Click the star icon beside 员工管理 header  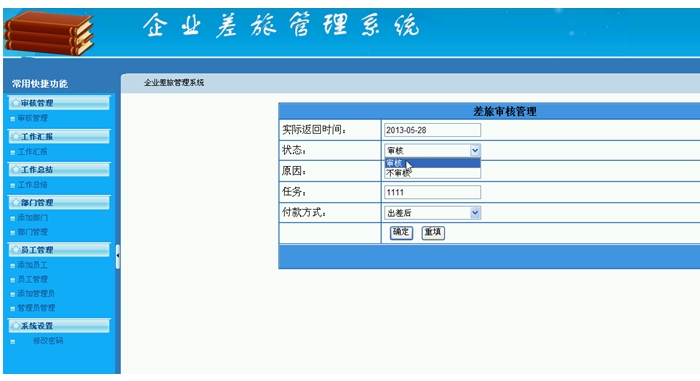pyautogui.click(x=16, y=250)
